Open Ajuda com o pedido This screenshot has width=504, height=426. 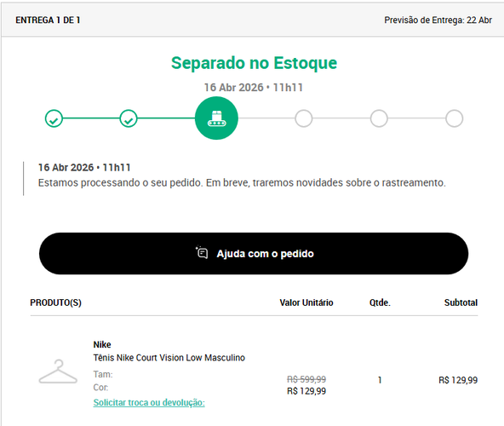tap(254, 254)
